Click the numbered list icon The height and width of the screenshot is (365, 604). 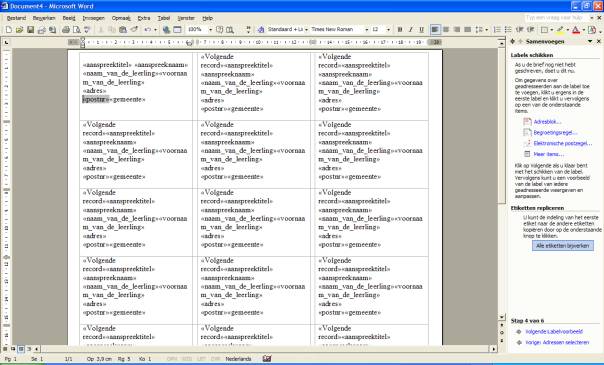tap(497, 30)
